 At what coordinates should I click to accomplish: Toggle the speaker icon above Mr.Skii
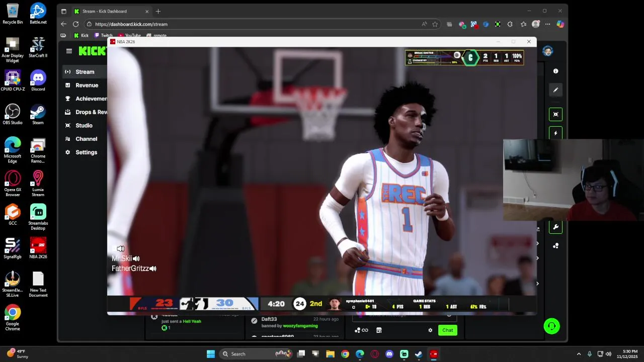tap(121, 249)
